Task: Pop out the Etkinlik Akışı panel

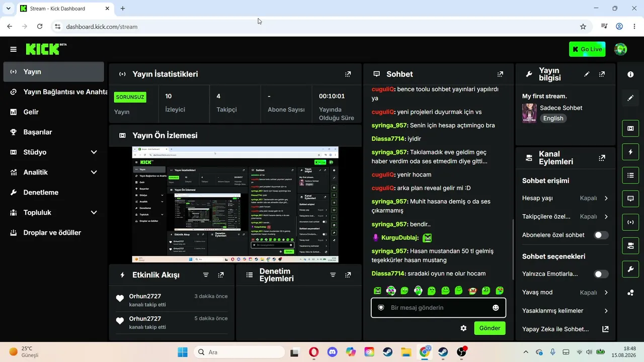Action: (x=221, y=275)
